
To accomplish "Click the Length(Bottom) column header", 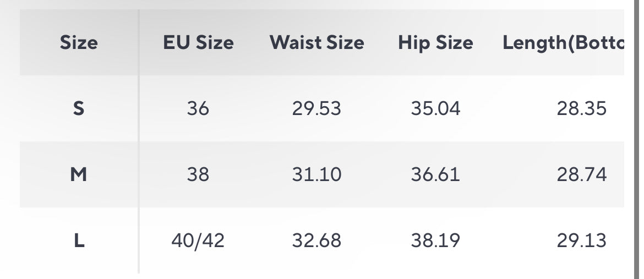I will [563, 43].
